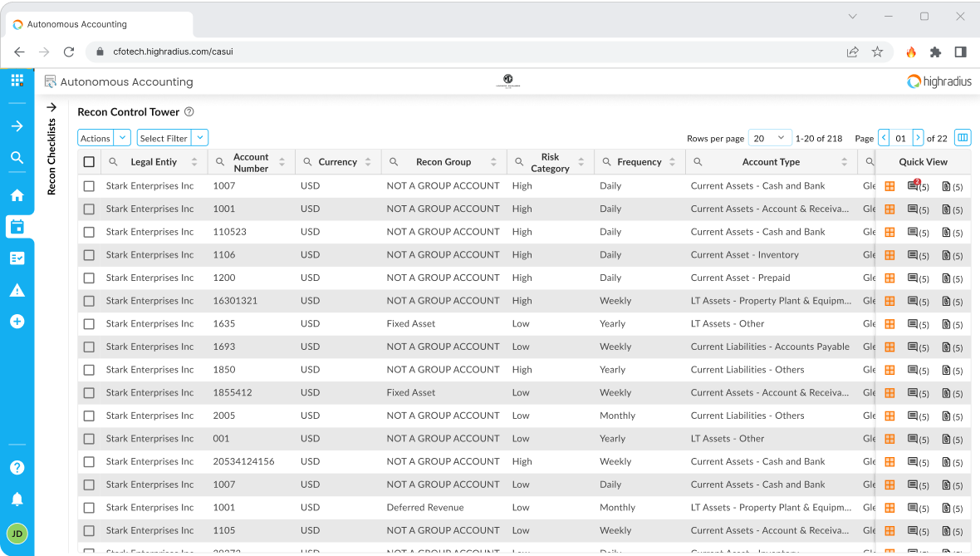Screen dimensions: 980x556
Task: Click the Autonomous Accounting header title
Action: point(126,82)
